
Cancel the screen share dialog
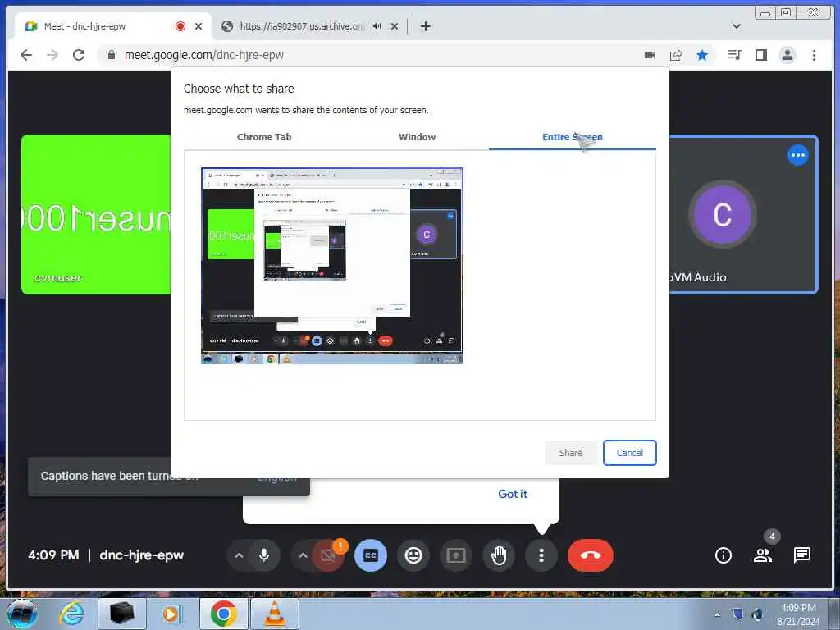[629, 453]
